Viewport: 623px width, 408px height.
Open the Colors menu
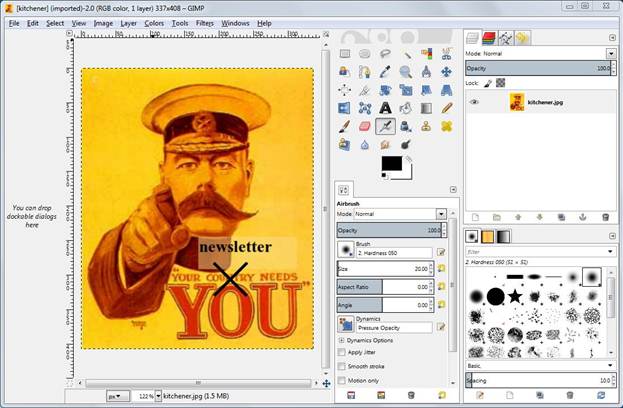pos(154,22)
